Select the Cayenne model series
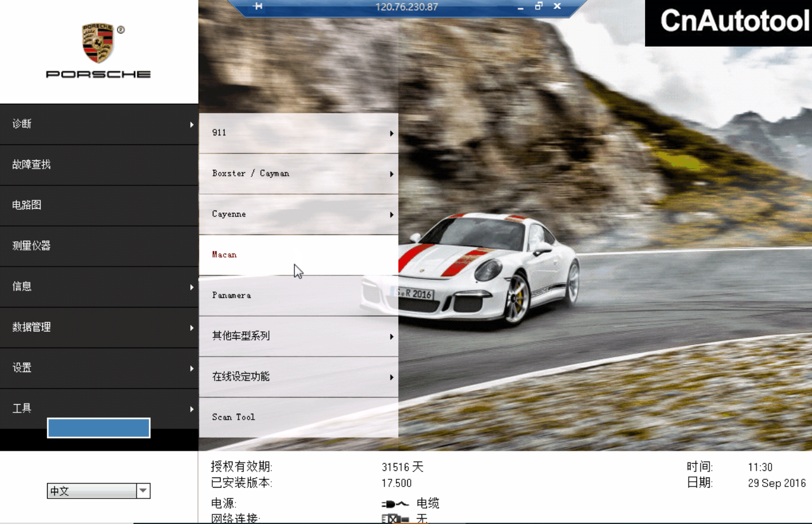Viewport: 812px width, 524px height. click(298, 214)
